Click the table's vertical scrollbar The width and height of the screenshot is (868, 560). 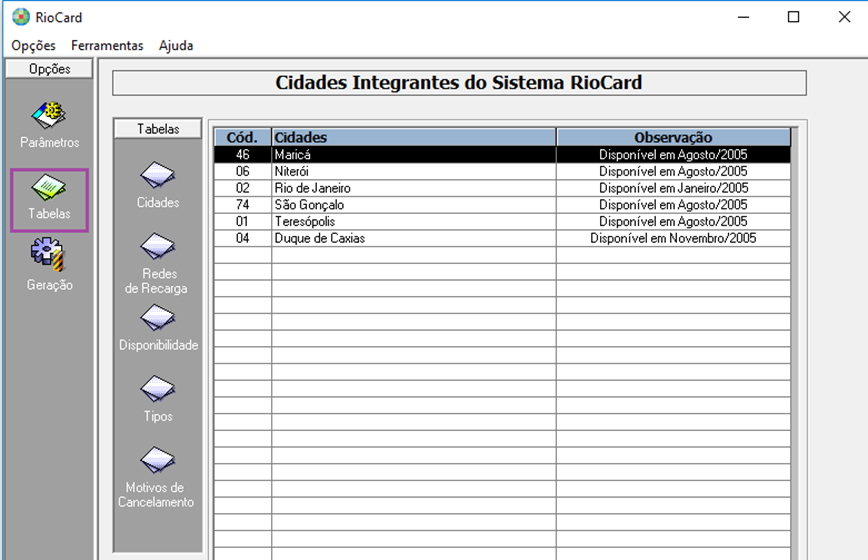point(795,343)
